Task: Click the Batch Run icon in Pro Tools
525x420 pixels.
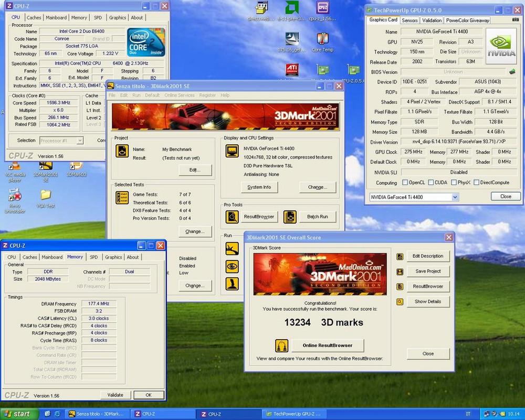Action: tap(290, 217)
